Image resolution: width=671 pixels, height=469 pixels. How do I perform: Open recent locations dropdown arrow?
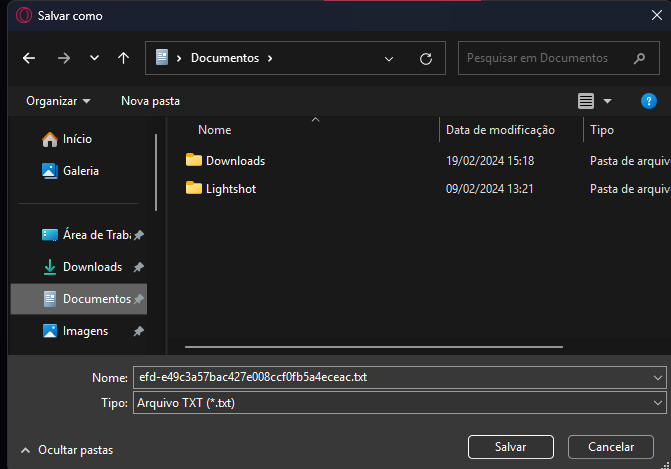tap(94, 58)
